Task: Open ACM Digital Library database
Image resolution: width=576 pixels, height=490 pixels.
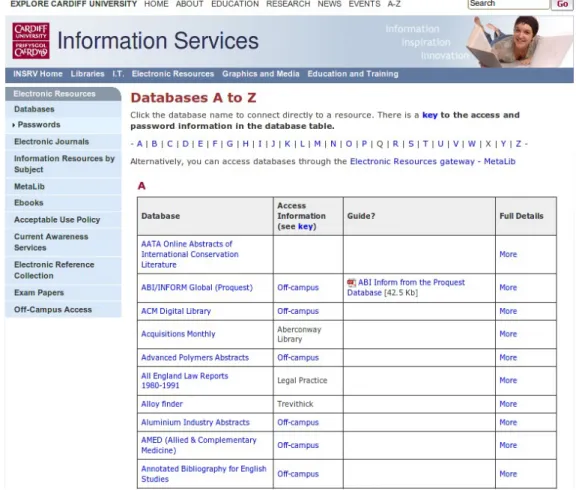Action: (176, 311)
